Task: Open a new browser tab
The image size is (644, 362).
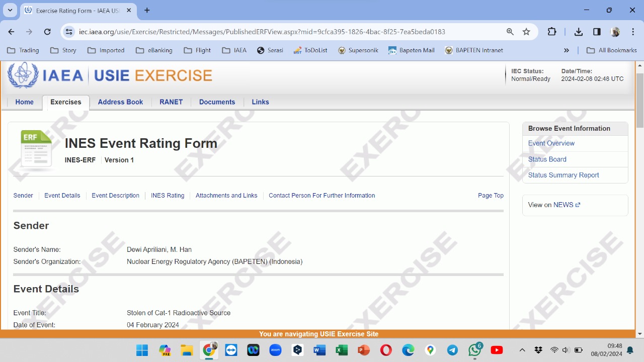Action: 147,10
